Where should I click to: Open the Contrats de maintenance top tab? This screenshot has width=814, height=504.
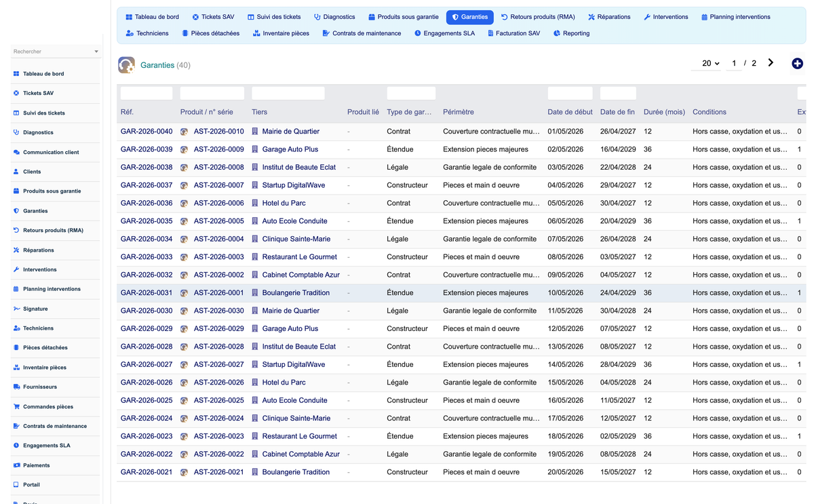[362, 33]
